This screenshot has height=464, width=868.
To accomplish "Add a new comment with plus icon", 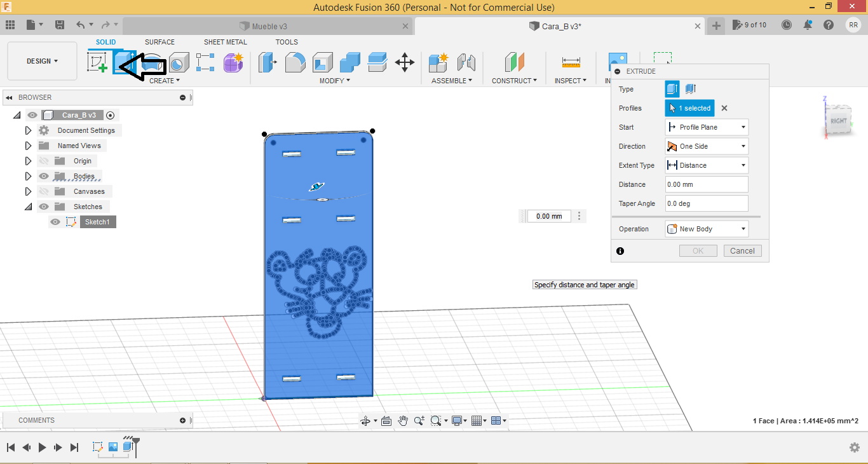I will point(182,420).
